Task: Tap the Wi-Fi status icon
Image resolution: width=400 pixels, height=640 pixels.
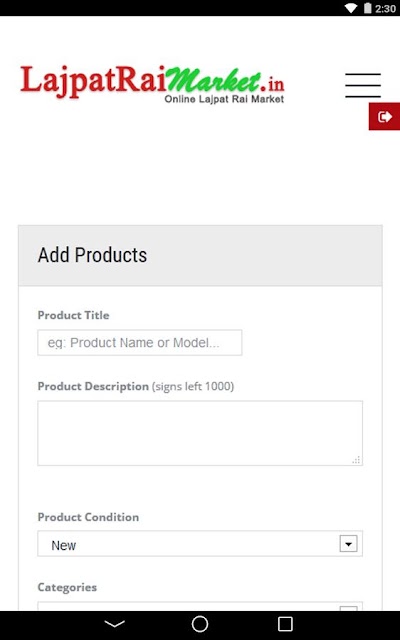Action: click(x=351, y=8)
